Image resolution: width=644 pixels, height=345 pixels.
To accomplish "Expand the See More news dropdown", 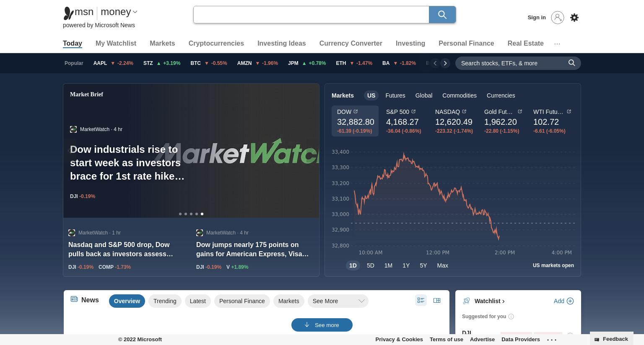I will coord(338,301).
